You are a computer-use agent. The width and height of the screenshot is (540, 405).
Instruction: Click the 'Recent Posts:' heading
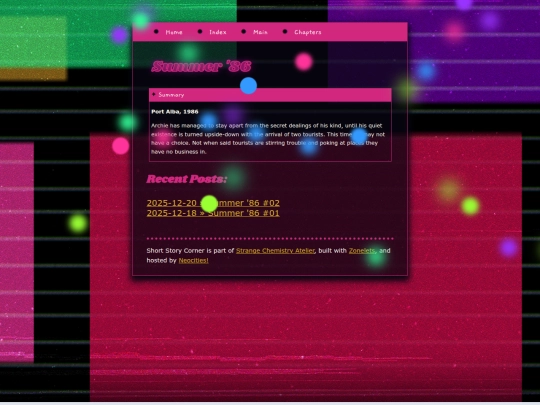pos(187,179)
